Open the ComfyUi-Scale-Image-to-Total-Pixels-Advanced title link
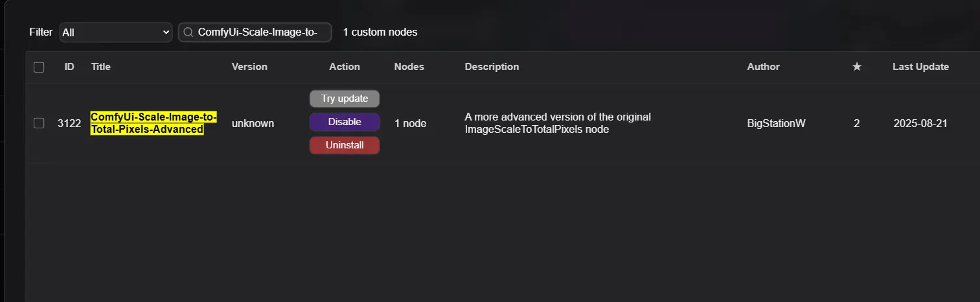 154,123
